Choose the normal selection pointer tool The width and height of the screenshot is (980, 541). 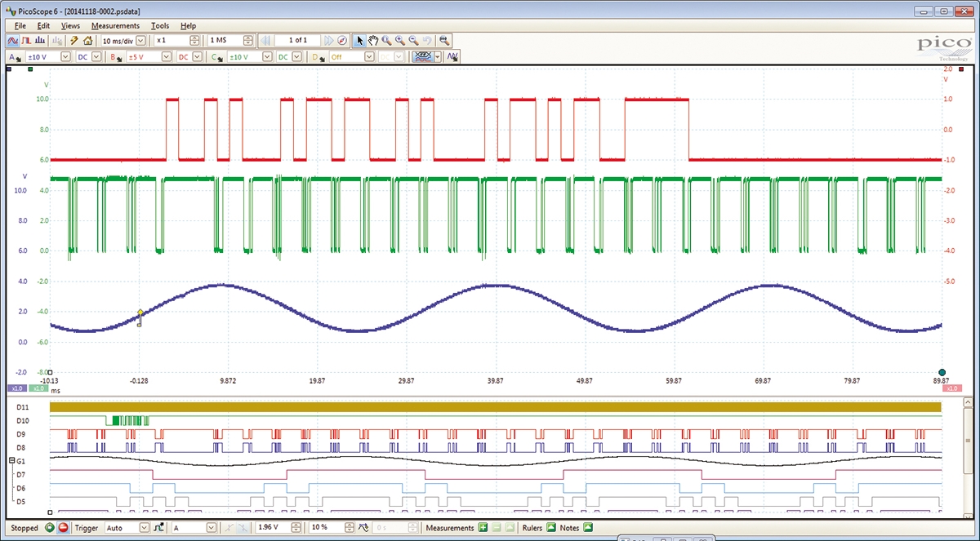359,40
